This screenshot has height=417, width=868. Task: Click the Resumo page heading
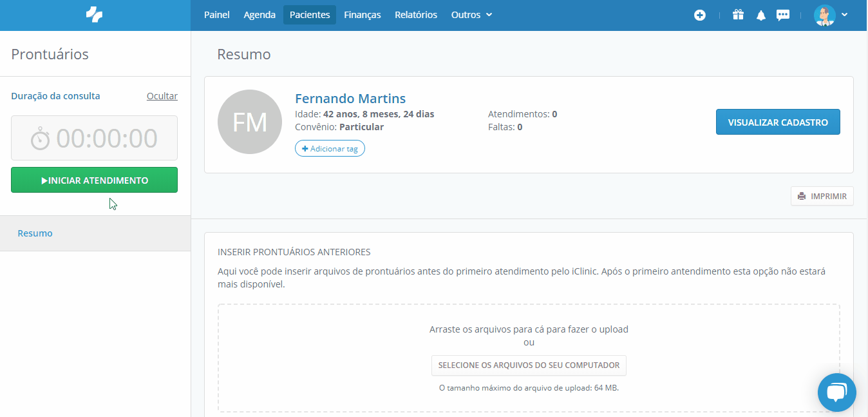(x=244, y=54)
